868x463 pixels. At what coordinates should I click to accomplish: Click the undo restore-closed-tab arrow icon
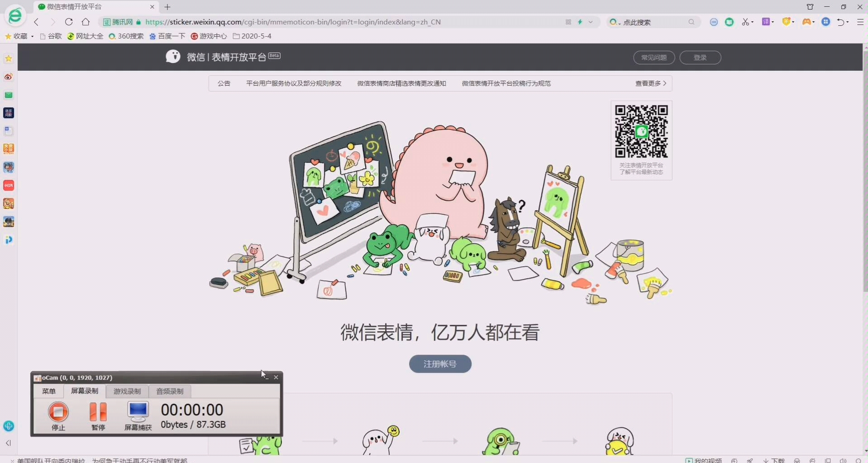pyautogui.click(x=841, y=22)
